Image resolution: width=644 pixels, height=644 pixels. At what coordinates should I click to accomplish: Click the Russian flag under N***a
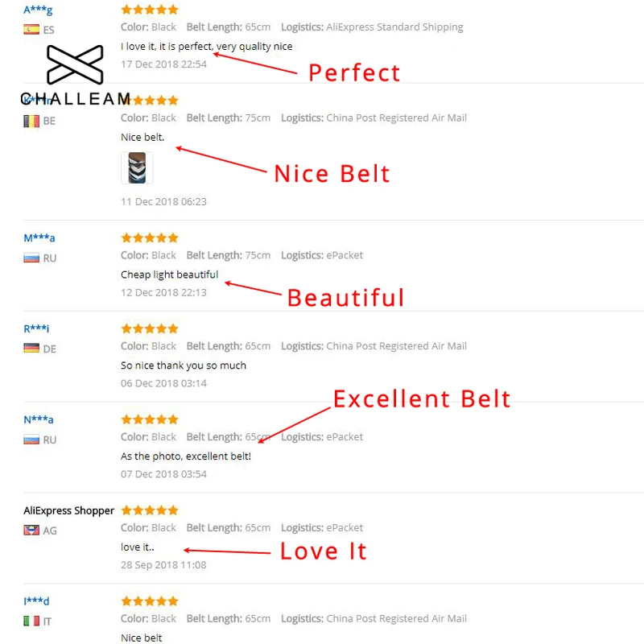31,440
